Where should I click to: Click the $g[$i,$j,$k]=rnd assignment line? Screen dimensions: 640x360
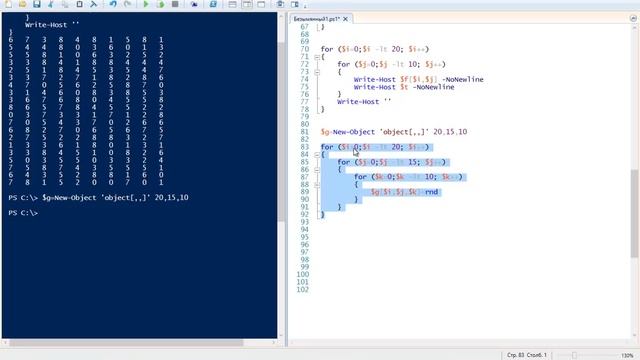(x=404, y=192)
